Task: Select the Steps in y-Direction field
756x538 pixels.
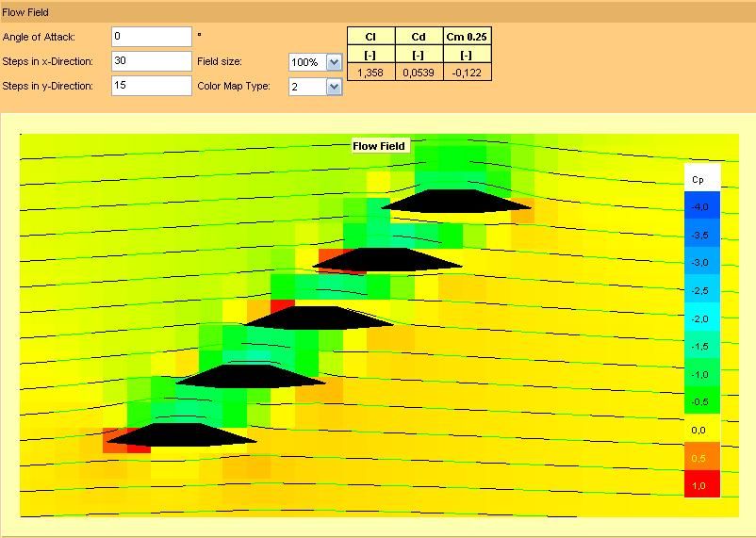Action: pyautogui.click(x=152, y=86)
